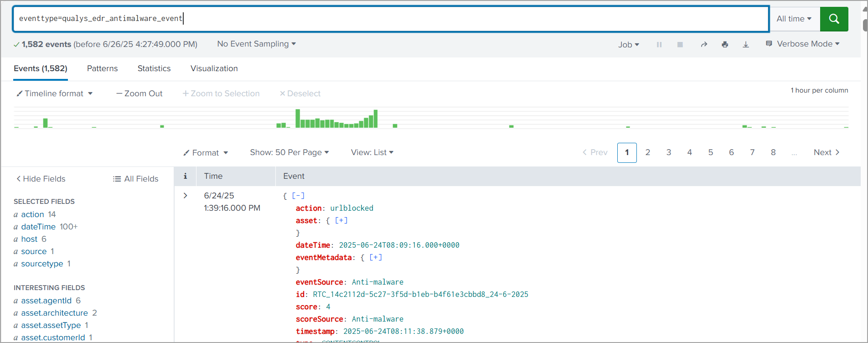
Task: Expand the asset JSON node
Action: coord(341,220)
